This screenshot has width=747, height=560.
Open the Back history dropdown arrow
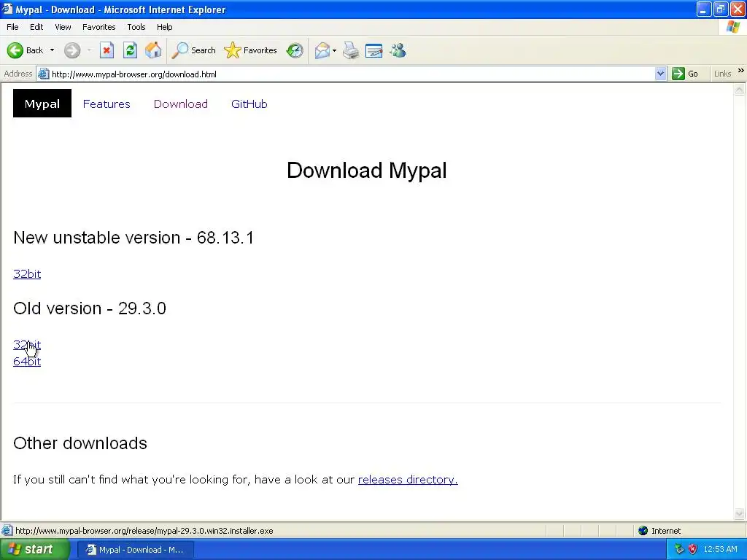point(52,50)
